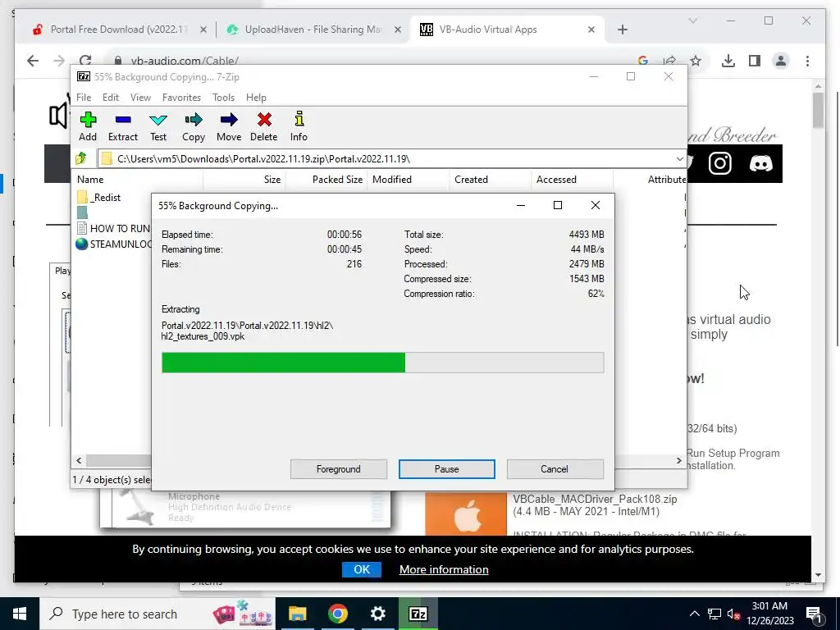Screen dimensions: 840x630
Task: Open Chrome's side panel icon
Action: point(755,61)
